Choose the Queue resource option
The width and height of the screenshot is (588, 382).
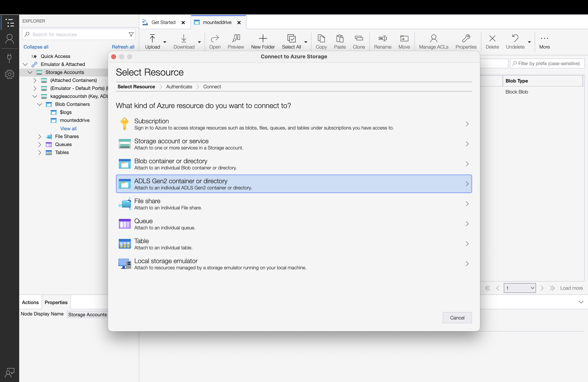click(294, 224)
